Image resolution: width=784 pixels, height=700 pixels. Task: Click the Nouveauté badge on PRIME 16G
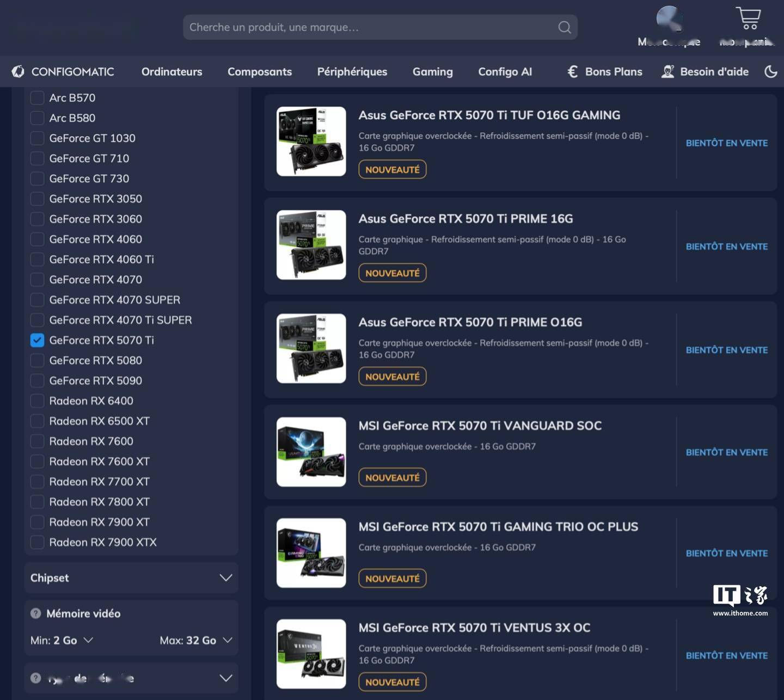click(393, 273)
